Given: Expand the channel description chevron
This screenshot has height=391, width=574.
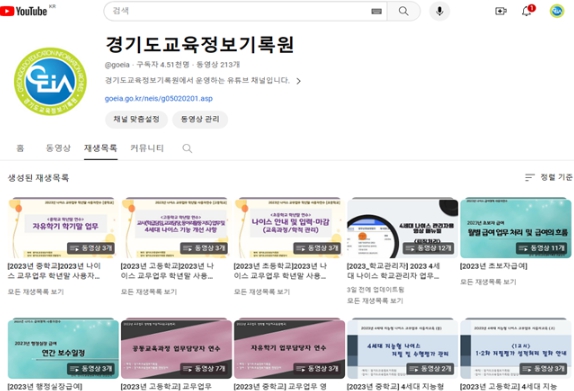Looking at the screenshot, I should coord(299,81).
